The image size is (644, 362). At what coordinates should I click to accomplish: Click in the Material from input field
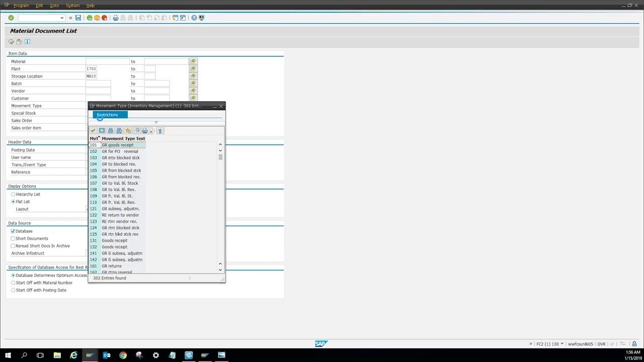108,61
